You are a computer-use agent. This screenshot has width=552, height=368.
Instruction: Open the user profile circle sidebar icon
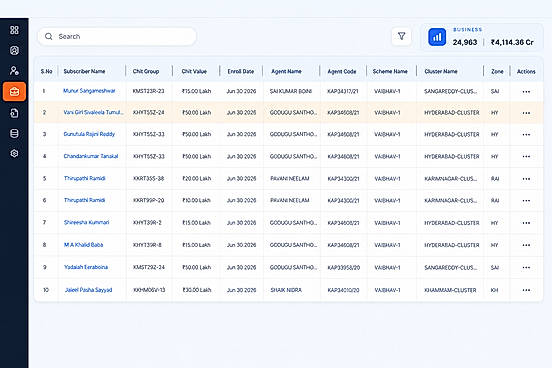click(x=14, y=50)
